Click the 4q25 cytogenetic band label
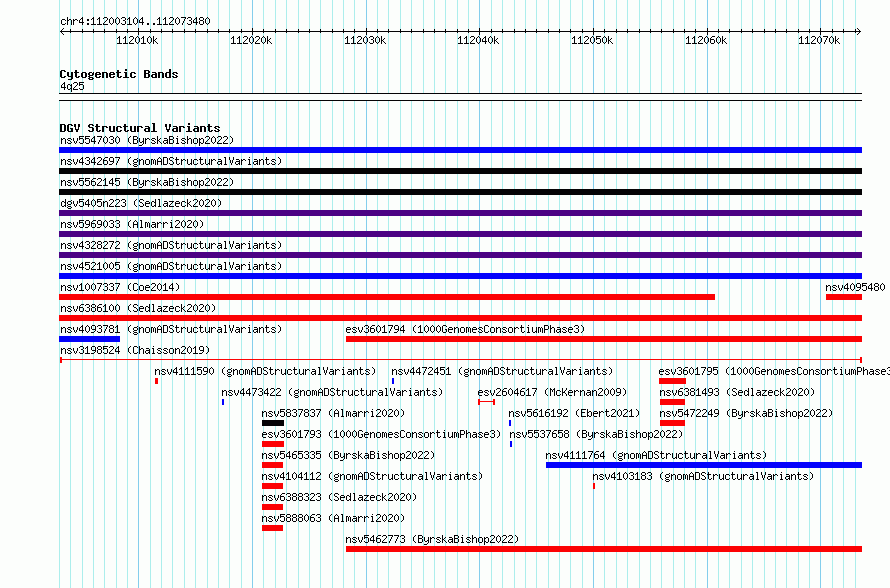This screenshot has height=588, width=890. (x=72, y=86)
